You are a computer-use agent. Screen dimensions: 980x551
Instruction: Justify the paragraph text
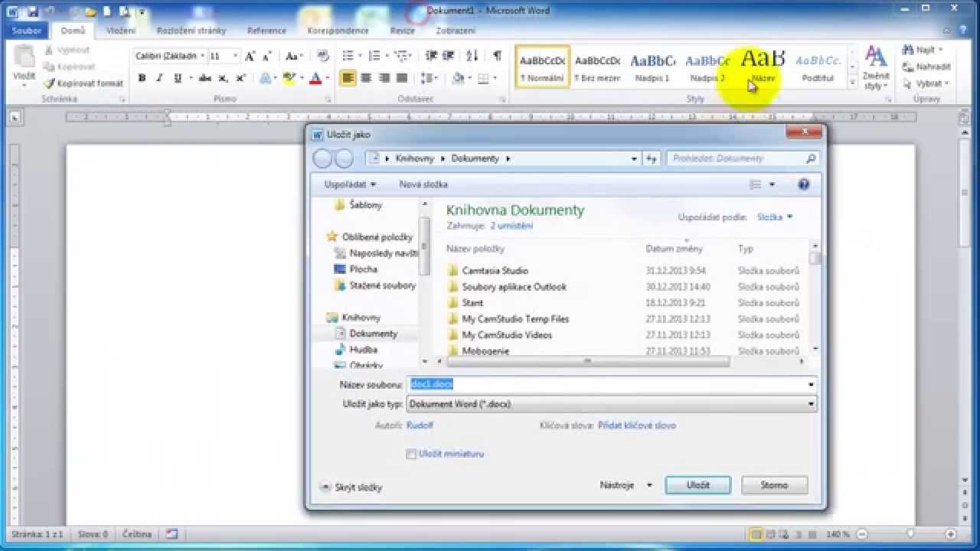click(x=401, y=78)
